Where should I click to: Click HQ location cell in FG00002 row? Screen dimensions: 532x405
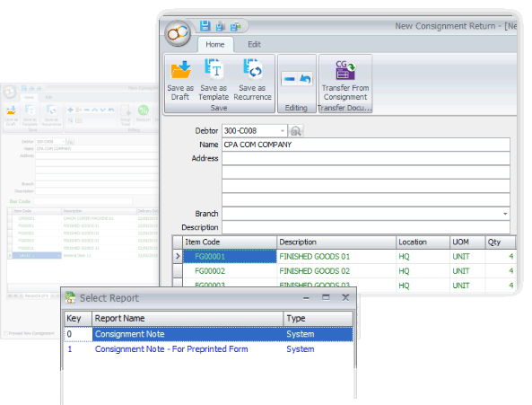(x=423, y=271)
